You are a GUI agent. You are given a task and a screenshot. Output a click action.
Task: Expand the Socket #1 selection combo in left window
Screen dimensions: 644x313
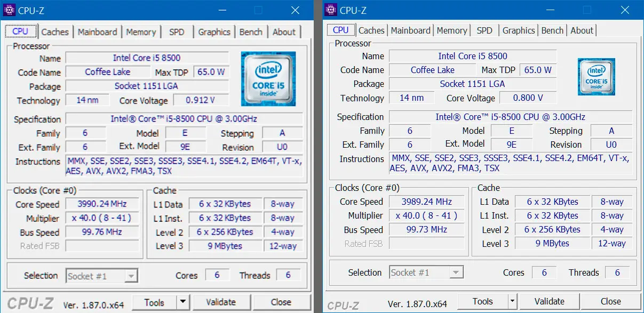pyautogui.click(x=130, y=276)
